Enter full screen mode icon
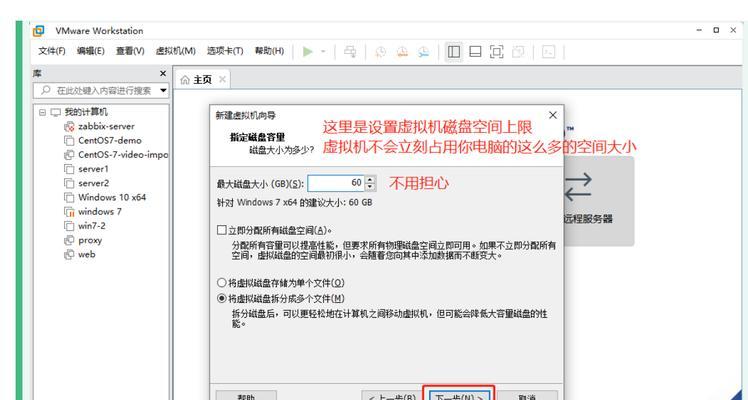Screen dimensions: 748x400 click(497, 51)
